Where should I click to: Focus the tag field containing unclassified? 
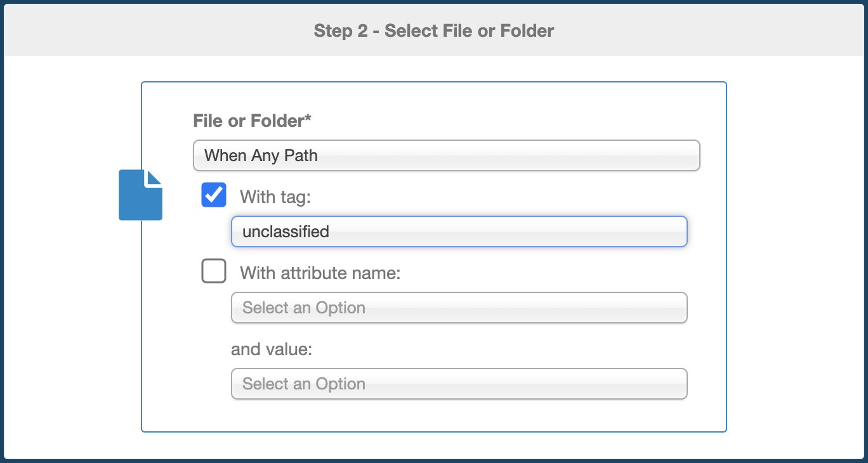tap(459, 231)
